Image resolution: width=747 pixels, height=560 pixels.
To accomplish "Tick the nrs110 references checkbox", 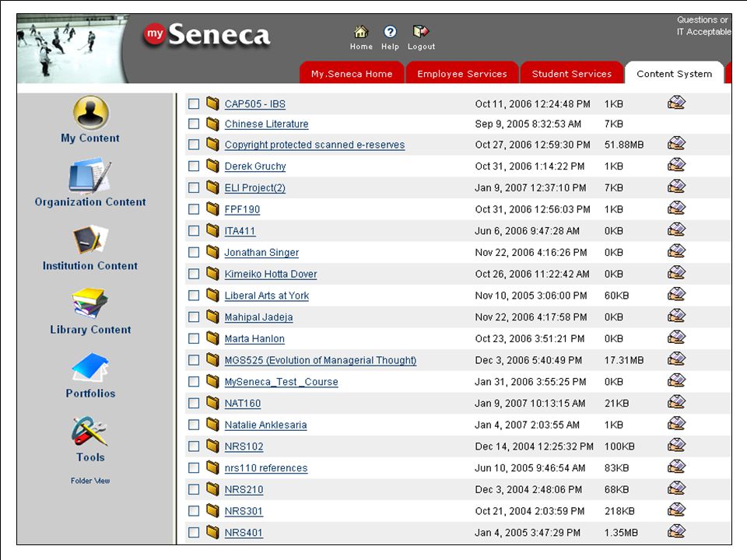I will tap(194, 467).
